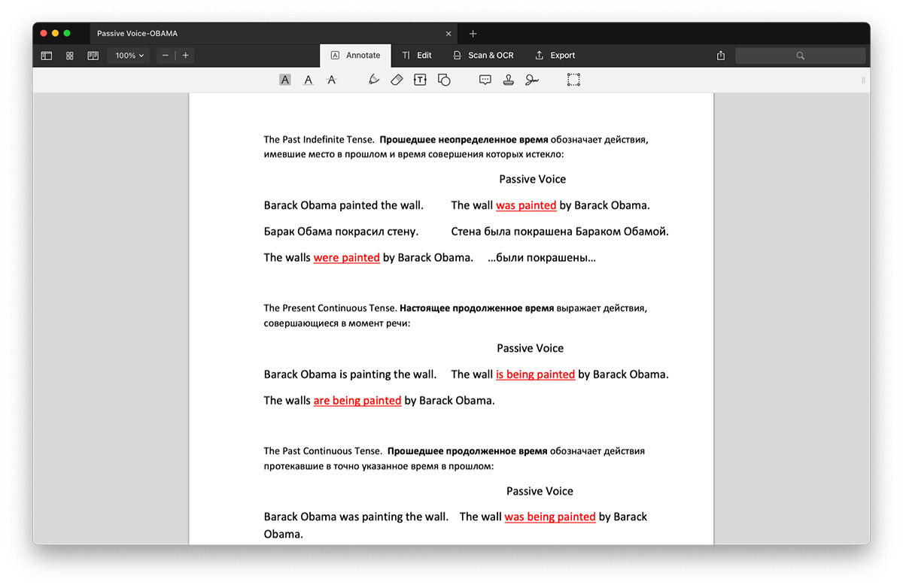Select the underline text tool
Image resolution: width=903 pixels, height=588 pixels.
pyautogui.click(x=308, y=80)
